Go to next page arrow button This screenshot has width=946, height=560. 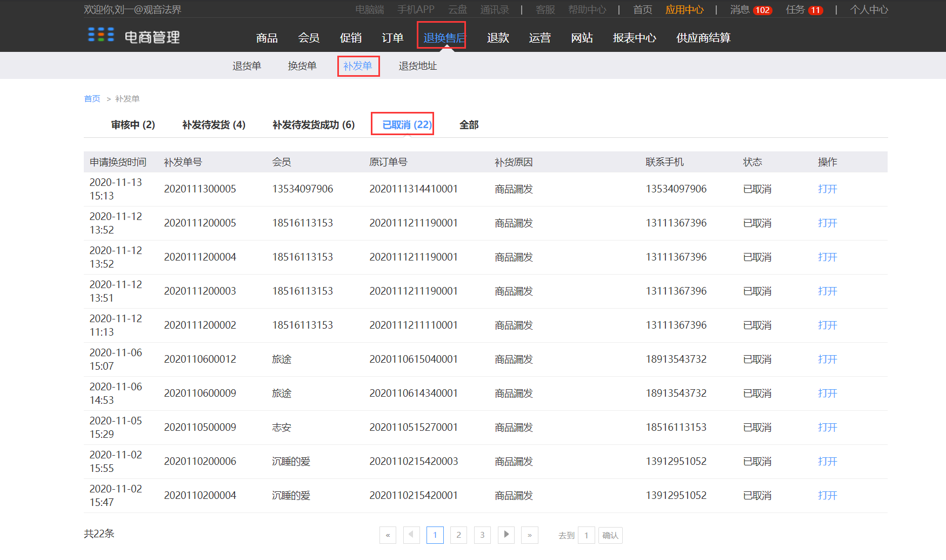(506, 535)
